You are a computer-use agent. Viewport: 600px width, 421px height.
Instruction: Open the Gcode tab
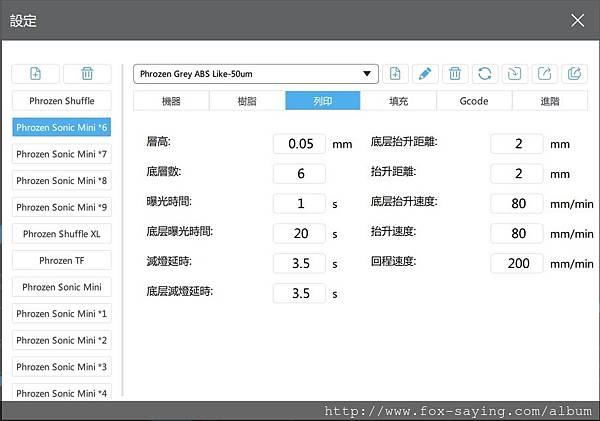tap(474, 101)
